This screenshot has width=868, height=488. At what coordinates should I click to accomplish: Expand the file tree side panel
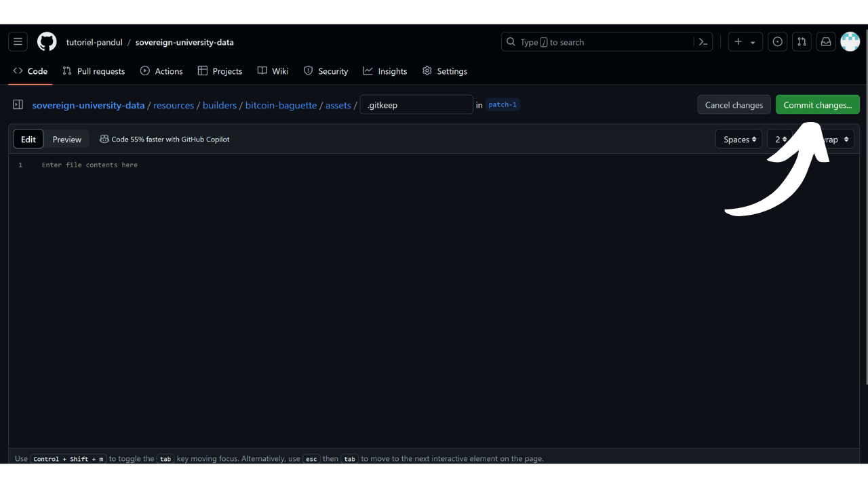(18, 105)
